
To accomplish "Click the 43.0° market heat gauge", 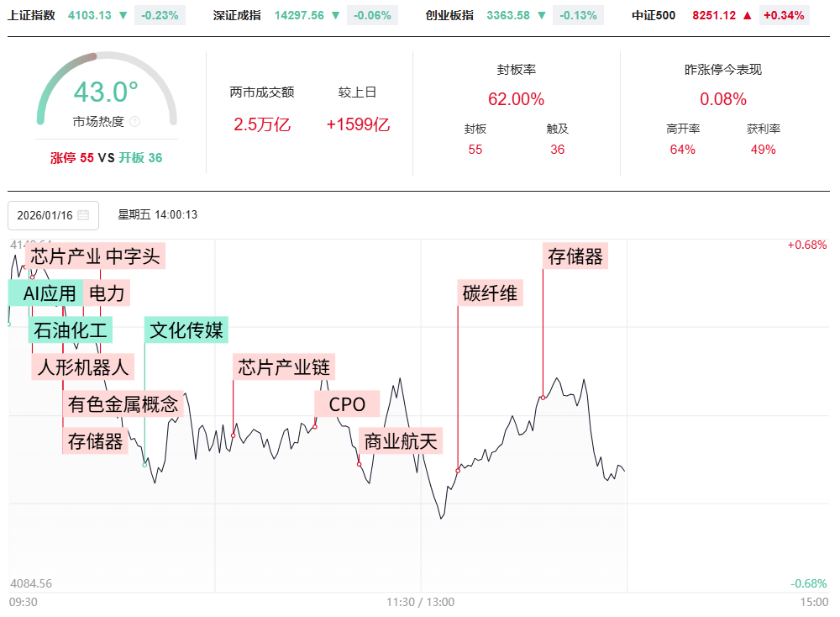I will coord(106,91).
